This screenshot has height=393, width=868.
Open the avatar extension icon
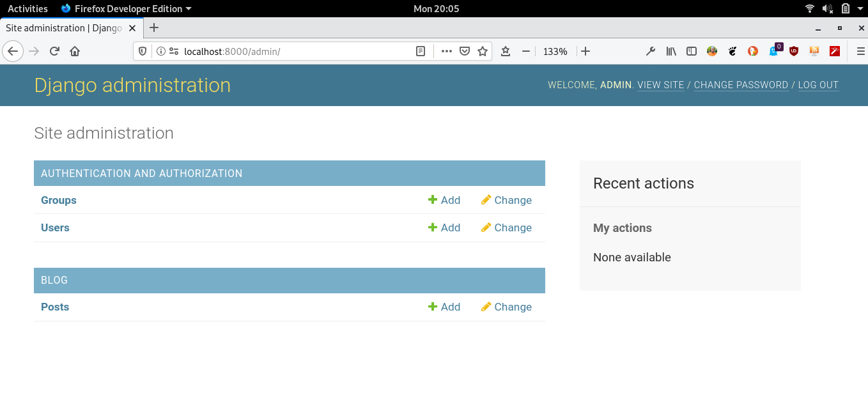coord(712,51)
